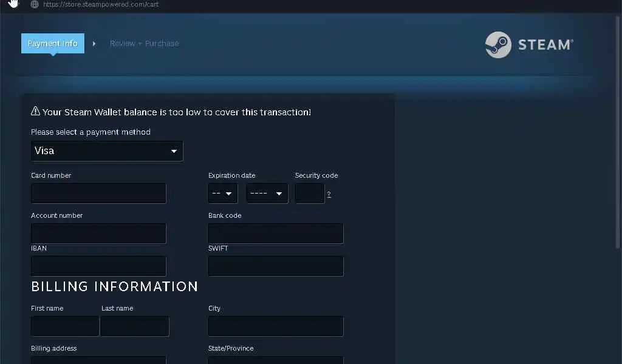Image resolution: width=622 pixels, height=364 pixels.
Task: Click the BILLING INFORMATION heading
Action: tap(115, 286)
